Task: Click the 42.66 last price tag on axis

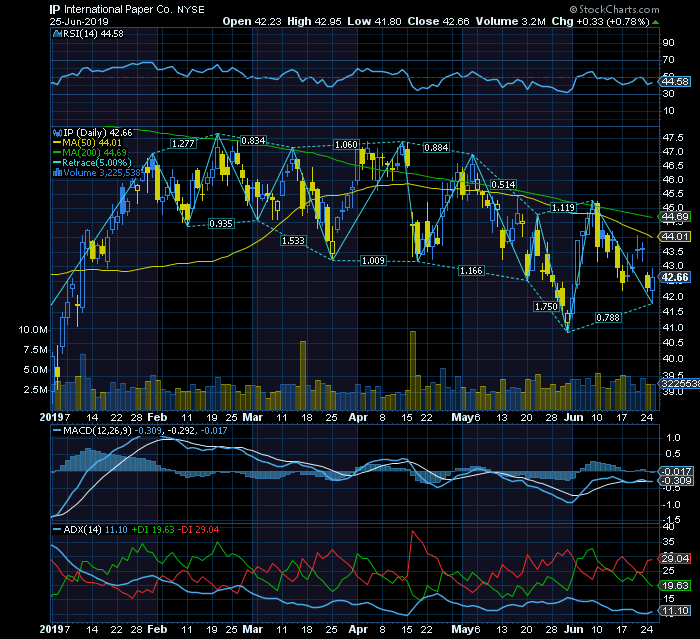Action: coord(675,277)
